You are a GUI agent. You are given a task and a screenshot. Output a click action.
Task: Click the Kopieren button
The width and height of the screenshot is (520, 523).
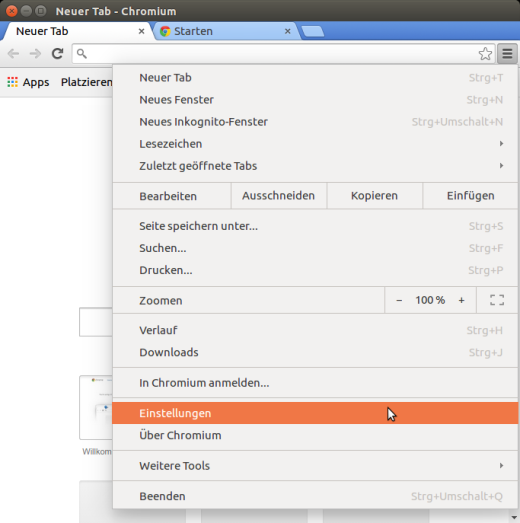click(x=374, y=196)
